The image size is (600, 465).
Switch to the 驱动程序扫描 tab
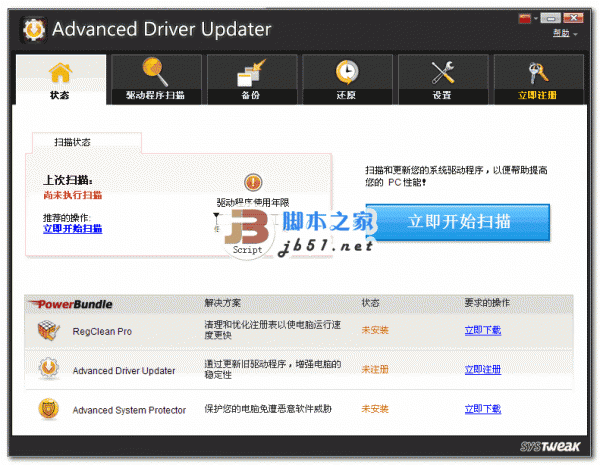point(156,80)
